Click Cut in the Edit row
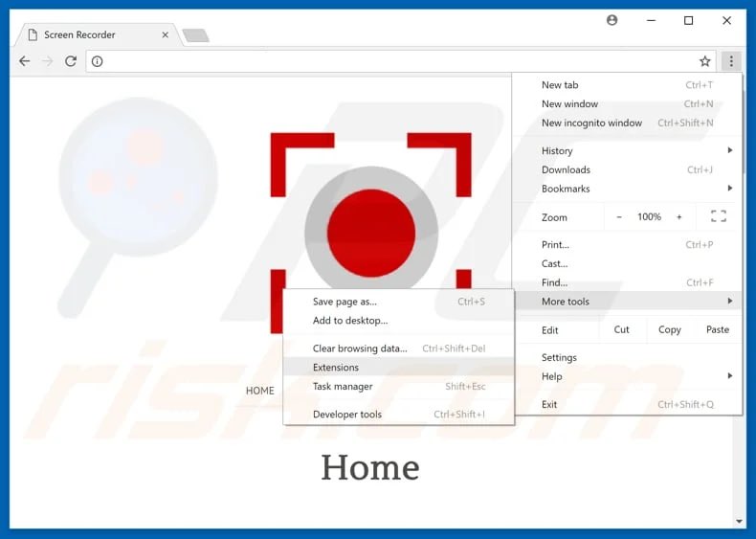Image resolution: width=756 pixels, height=539 pixels. click(x=621, y=329)
